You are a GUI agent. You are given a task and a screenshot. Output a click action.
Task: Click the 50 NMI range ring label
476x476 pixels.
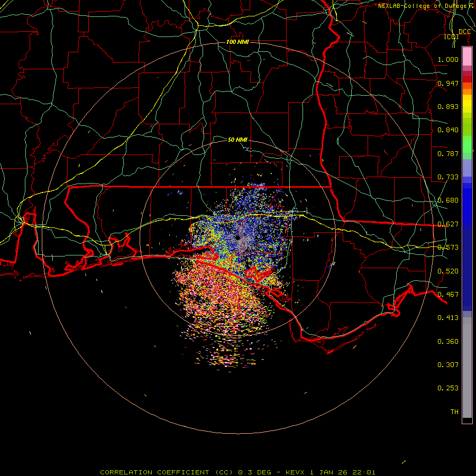[x=237, y=140]
